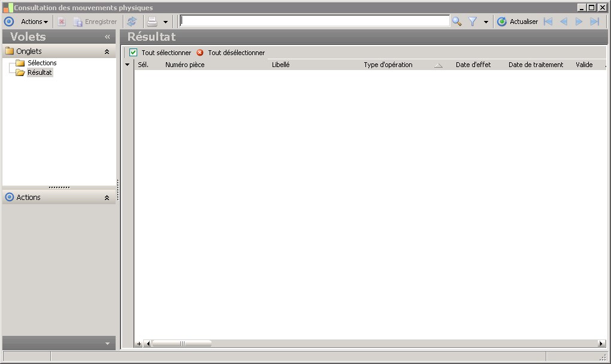Sort by Date de traitement column header
This screenshot has width=611, height=364.
(x=536, y=65)
